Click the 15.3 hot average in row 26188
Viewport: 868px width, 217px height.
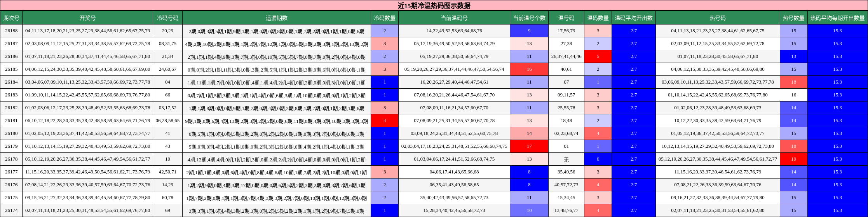tap(837, 31)
